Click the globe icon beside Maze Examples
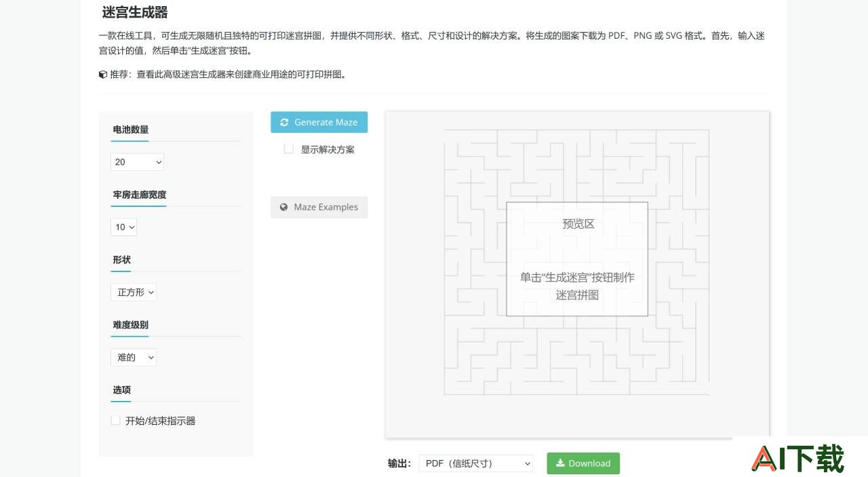 284,207
